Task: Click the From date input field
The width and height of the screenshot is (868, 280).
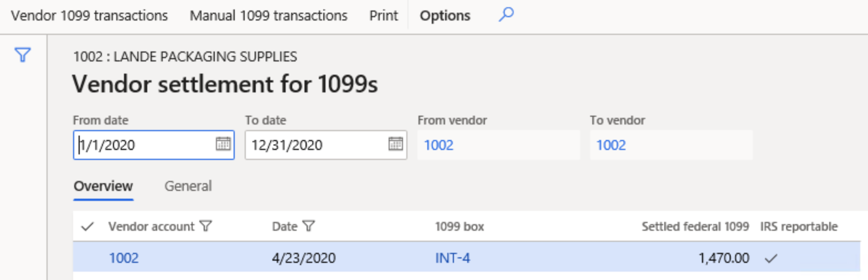Action: (x=144, y=145)
